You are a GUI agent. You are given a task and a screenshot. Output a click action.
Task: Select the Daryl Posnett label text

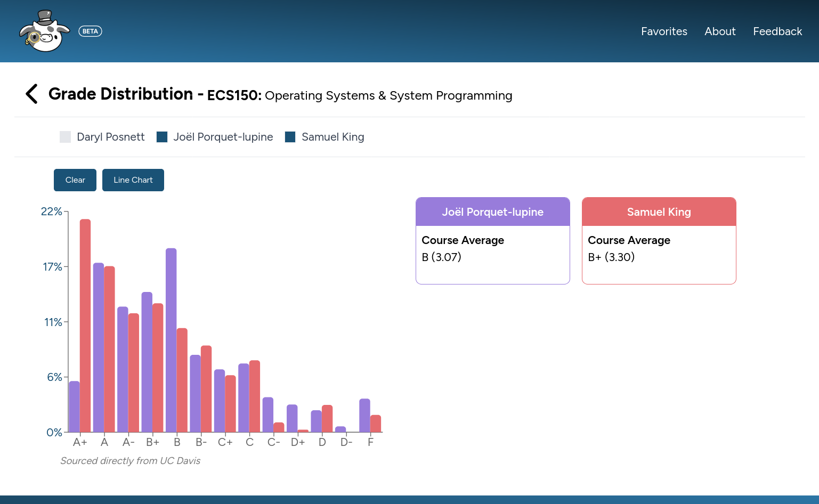[111, 137]
